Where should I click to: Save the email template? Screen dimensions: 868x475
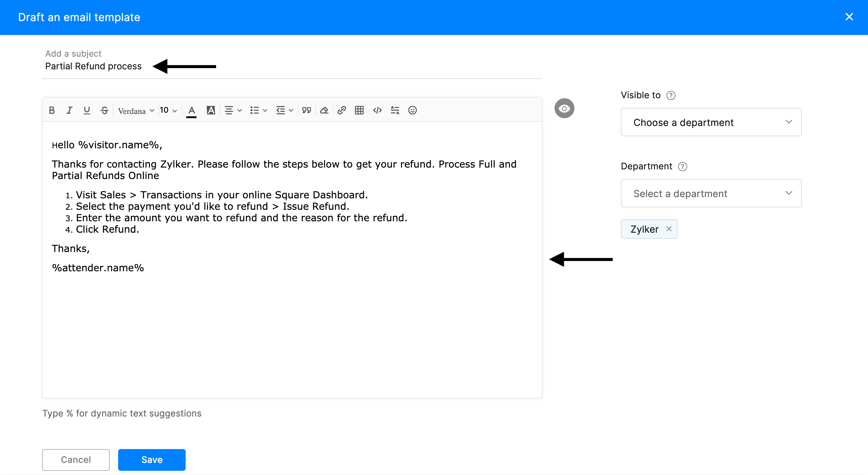point(152,460)
